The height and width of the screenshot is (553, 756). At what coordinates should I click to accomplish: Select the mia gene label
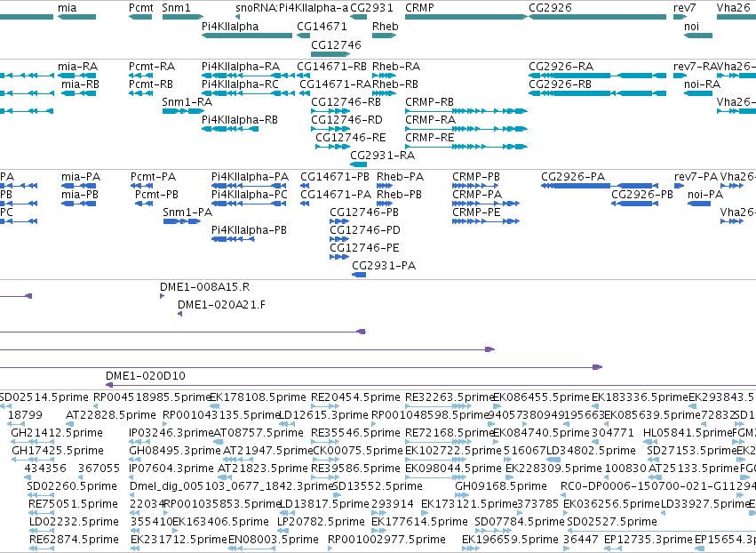point(67,8)
